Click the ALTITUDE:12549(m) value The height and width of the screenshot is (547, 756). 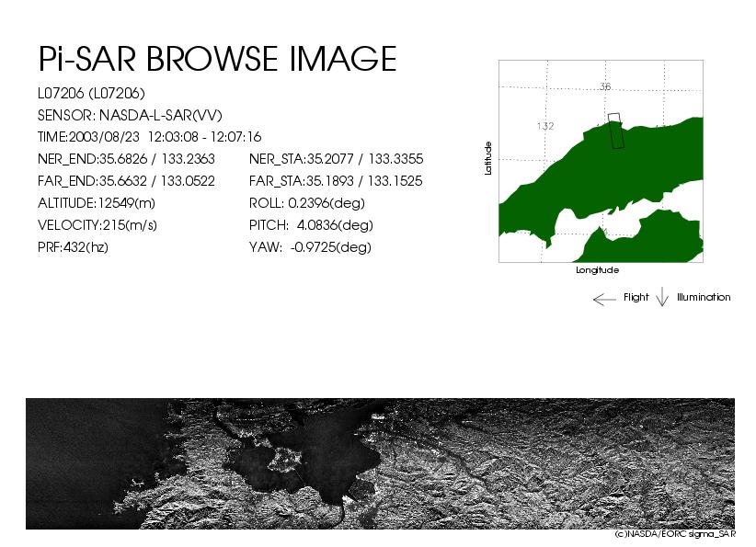click(97, 203)
